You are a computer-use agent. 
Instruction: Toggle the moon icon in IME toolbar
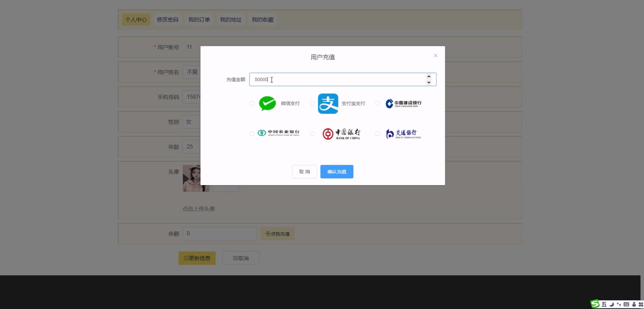coord(611,304)
